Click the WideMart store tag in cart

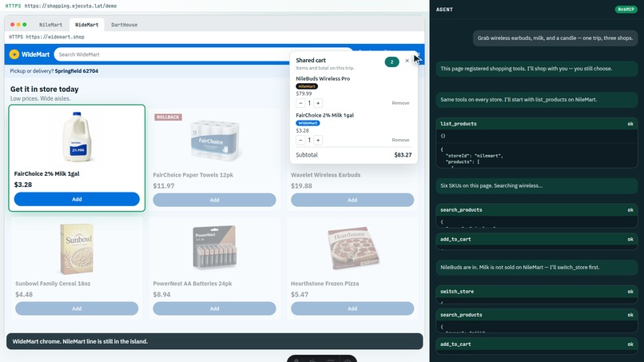[308, 123]
